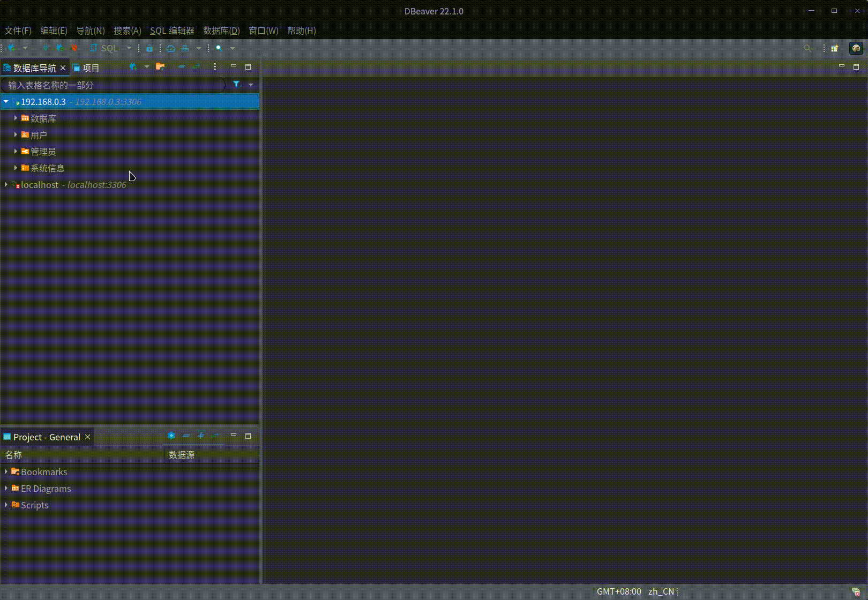Screen dimensions: 868x600
Task: Expand the 管理员 folder
Action: point(16,152)
